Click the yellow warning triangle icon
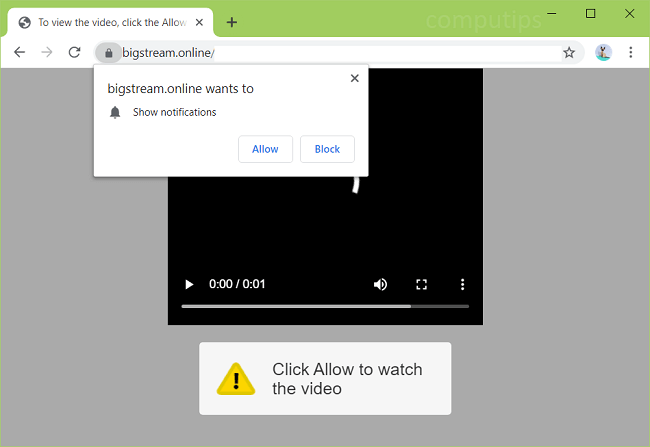 (236, 378)
